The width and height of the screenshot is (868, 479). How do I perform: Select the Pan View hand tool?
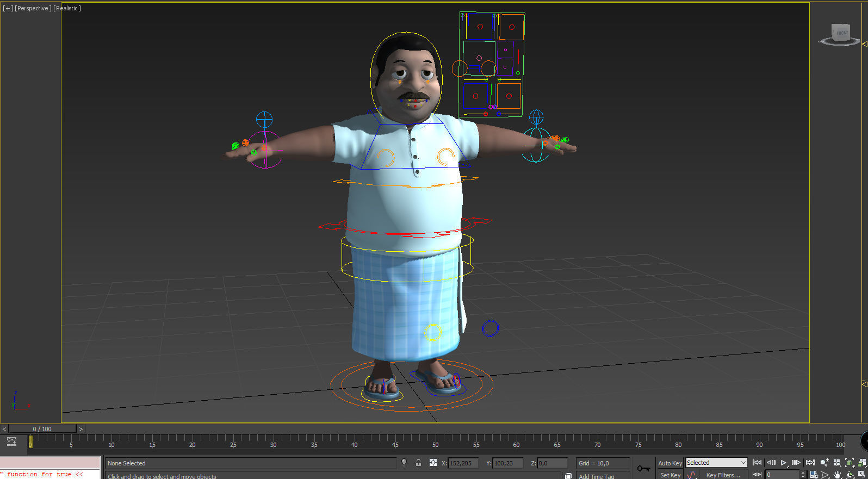(x=838, y=475)
